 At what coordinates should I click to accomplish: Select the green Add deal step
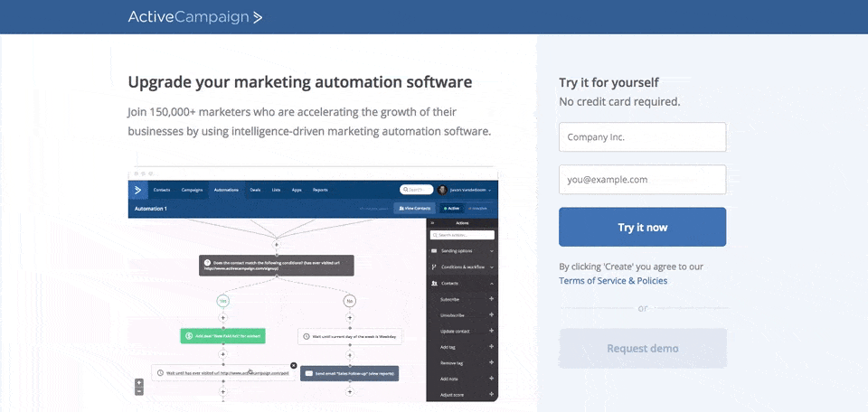click(222, 336)
